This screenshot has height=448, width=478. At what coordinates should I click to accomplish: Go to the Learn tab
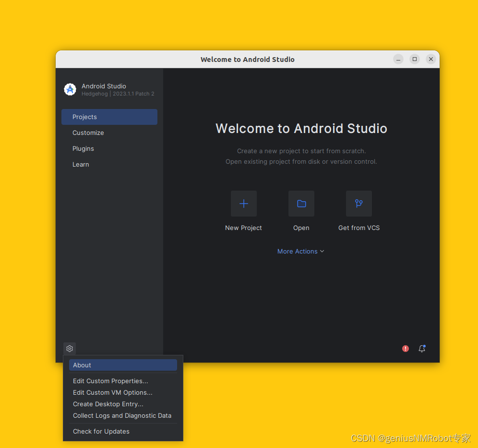click(x=109, y=164)
